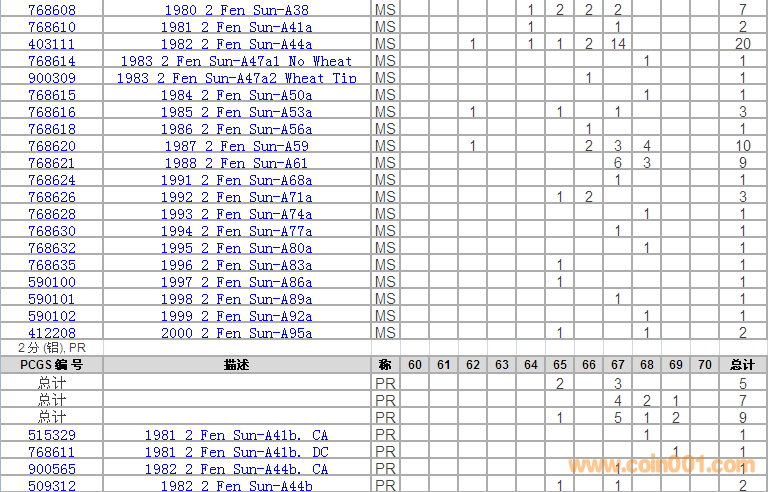Click the 总计 column header
768x492 pixels.
pos(742,365)
